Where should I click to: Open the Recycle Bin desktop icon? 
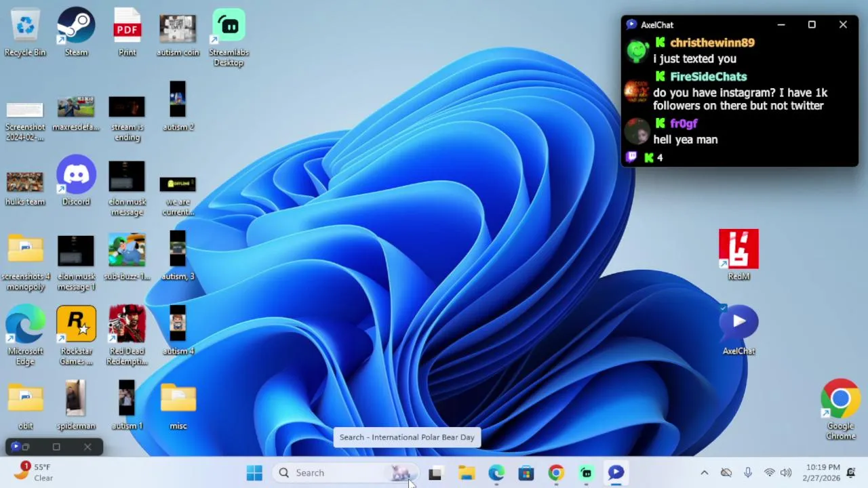click(25, 33)
